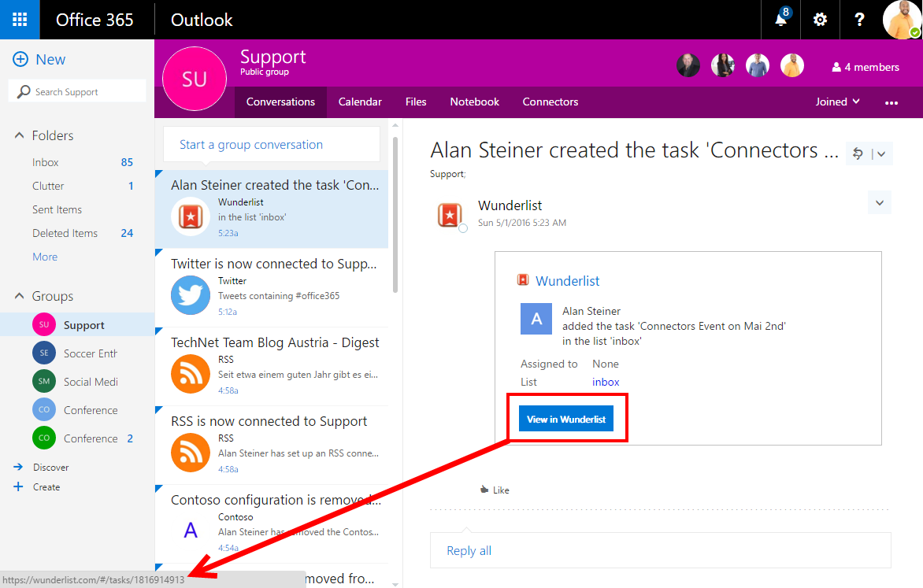923x588 pixels.
Task: Switch to the Conversations tab
Action: [x=281, y=102]
